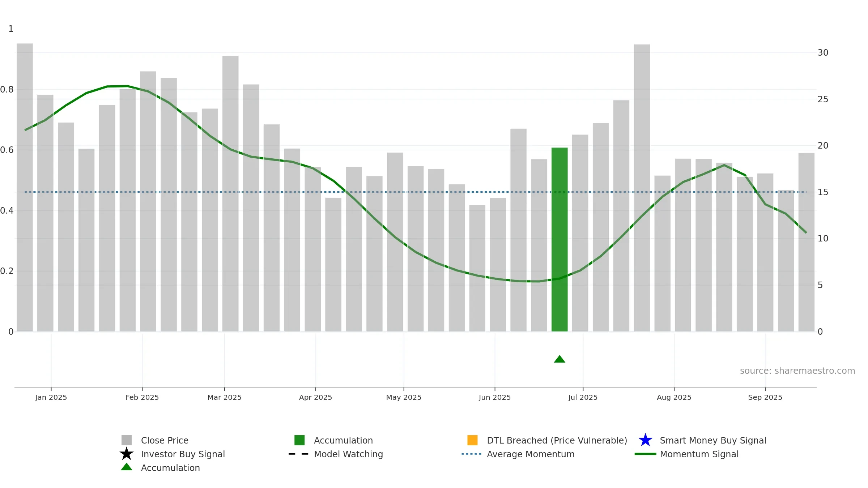Open the sharemaestro.com source text
Screen dimensions: 868x488
[x=797, y=371]
